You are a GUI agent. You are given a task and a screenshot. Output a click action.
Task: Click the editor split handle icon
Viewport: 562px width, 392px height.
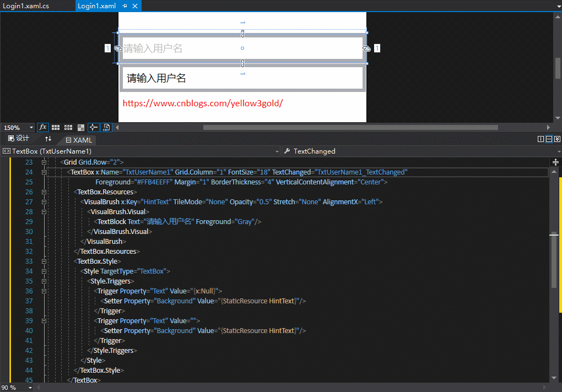click(x=555, y=162)
